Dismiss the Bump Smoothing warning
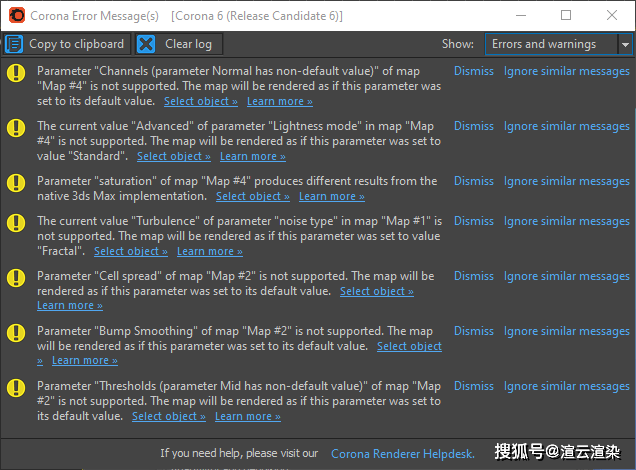The image size is (636, 470). tap(473, 331)
